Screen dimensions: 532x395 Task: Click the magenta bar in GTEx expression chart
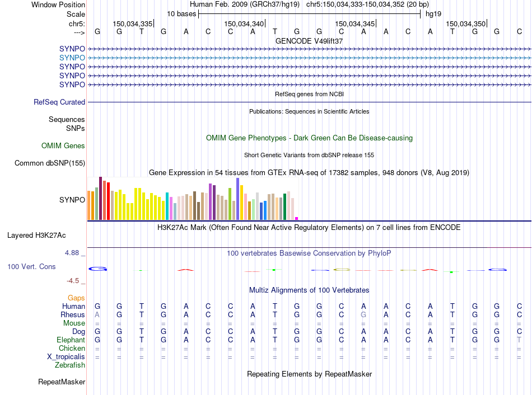coord(296,218)
